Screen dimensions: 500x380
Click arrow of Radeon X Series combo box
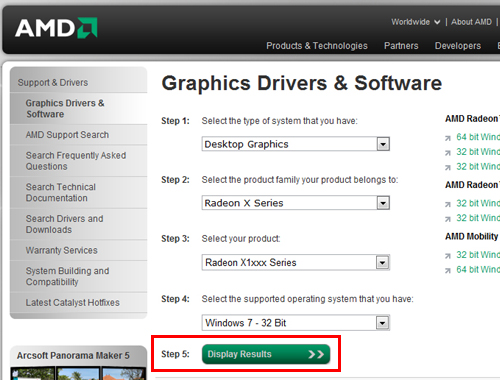pyautogui.click(x=383, y=203)
